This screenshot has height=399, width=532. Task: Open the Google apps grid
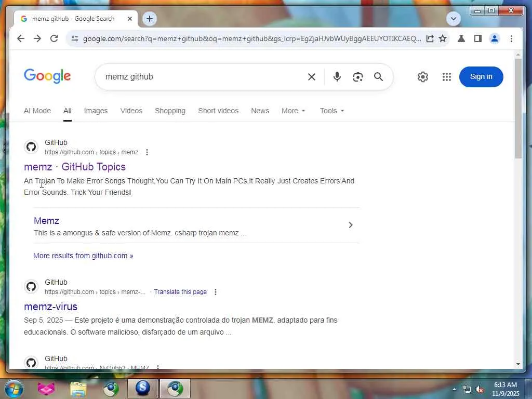point(447,77)
